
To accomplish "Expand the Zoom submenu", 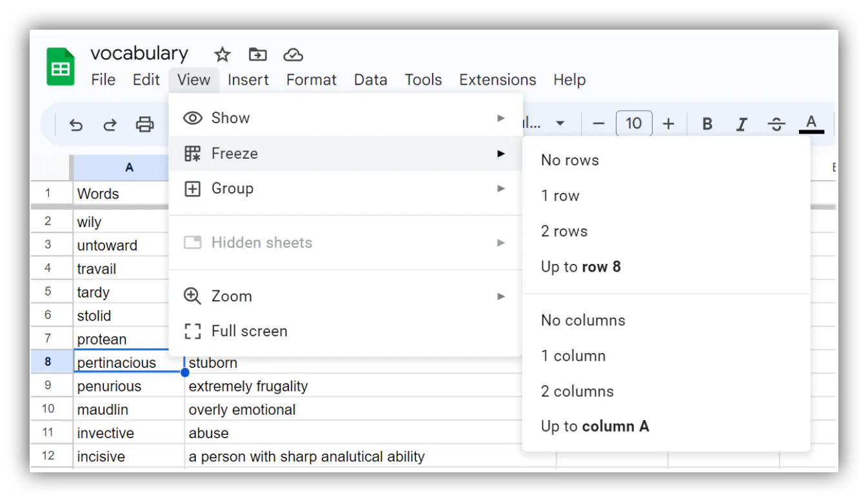I will pyautogui.click(x=346, y=296).
